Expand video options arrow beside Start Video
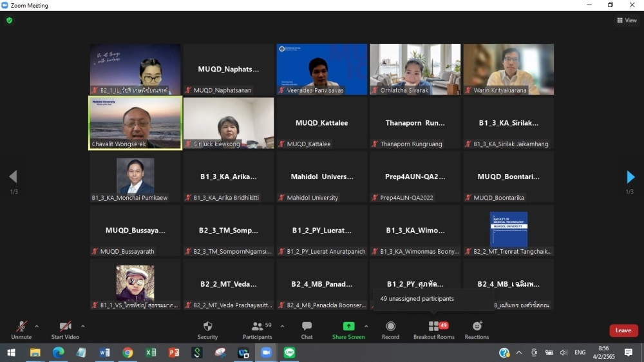The height and width of the screenshot is (362, 644). tap(83, 326)
